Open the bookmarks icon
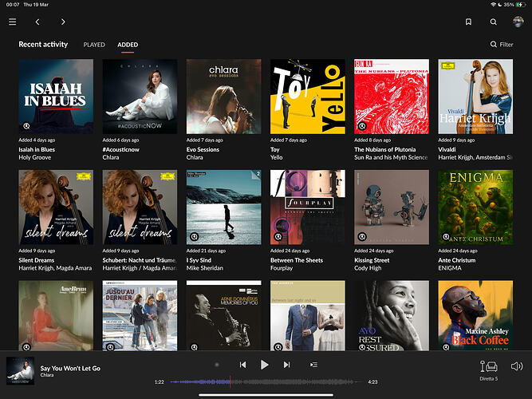The width and height of the screenshot is (532, 399). coord(469,22)
